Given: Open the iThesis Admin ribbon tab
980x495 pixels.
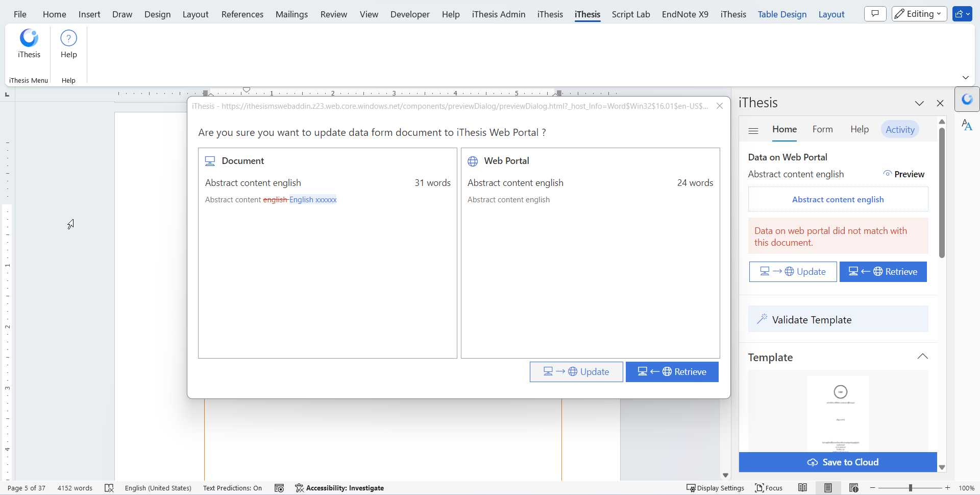Looking at the screenshot, I should [499, 14].
